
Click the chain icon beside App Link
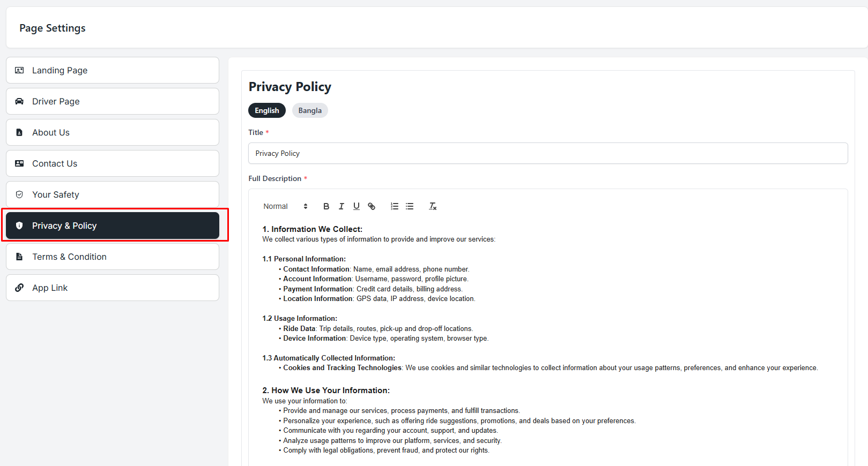19,288
